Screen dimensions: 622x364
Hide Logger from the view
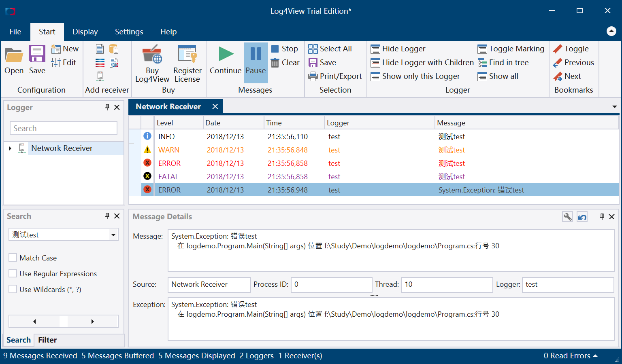tap(398, 49)
